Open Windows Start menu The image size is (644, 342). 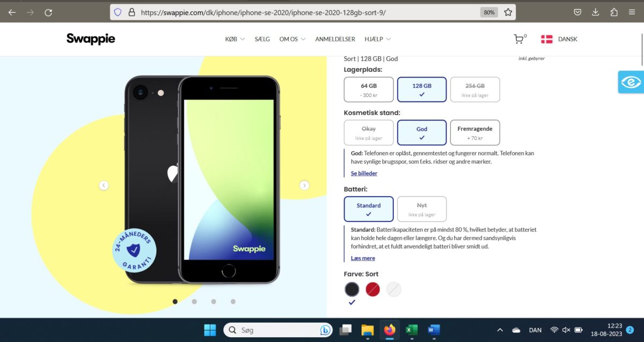[210, 330]
